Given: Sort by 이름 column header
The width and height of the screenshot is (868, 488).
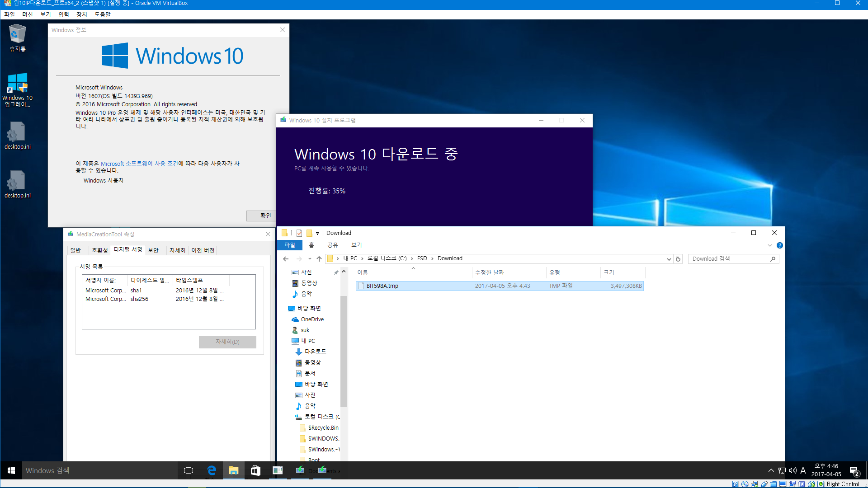Looking at the screenshot, I should pyautogui.click(x=413, y=272).
